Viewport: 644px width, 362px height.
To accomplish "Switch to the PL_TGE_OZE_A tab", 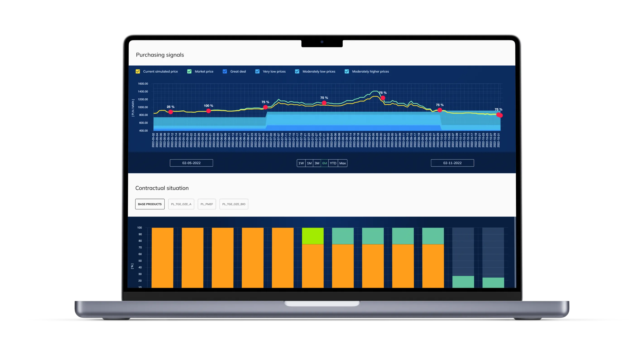I will (181, 204).
